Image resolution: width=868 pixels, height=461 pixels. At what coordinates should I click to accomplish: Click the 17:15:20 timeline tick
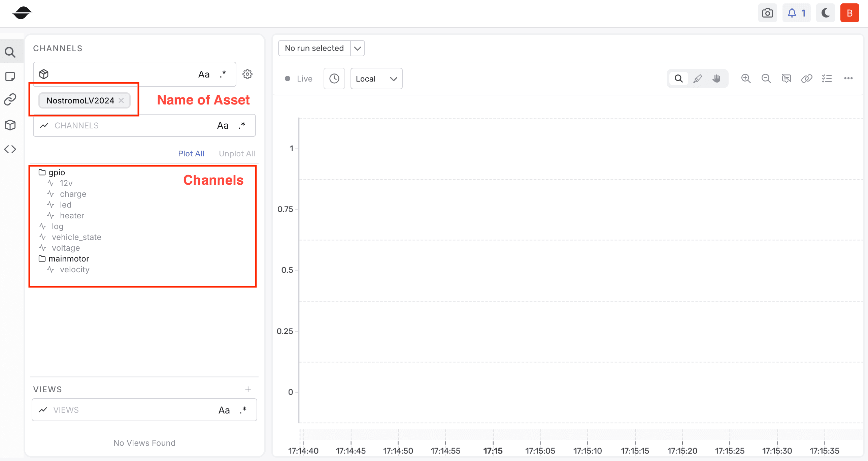coord(682,451)
